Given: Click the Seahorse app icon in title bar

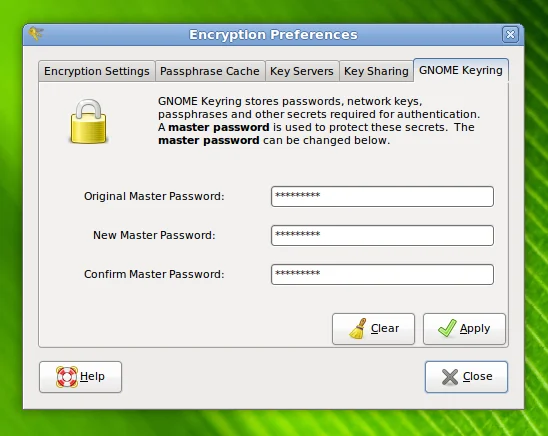Looking at the screenshot, I should point(36,34).
